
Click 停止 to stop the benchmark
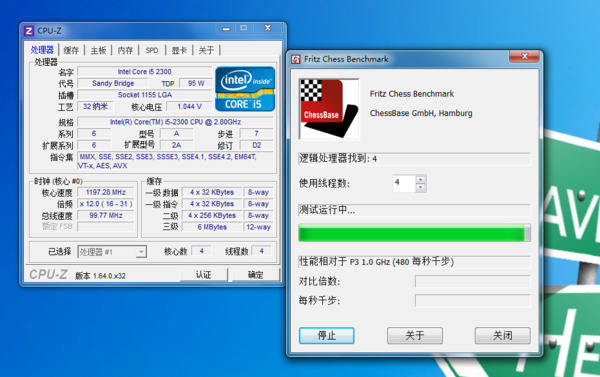point(326,335)
